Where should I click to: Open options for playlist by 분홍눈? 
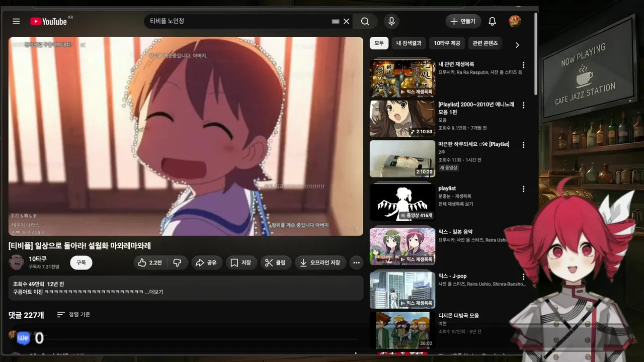click(x=523, y=189)
